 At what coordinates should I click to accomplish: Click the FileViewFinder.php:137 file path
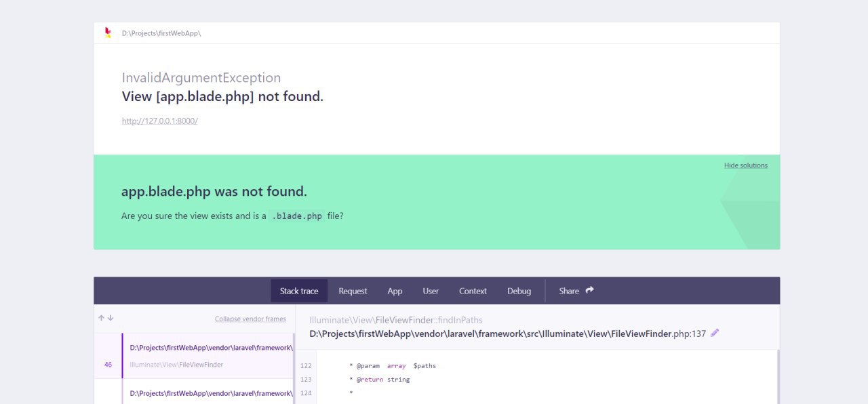pyautogui.click(x=508, y=334)
